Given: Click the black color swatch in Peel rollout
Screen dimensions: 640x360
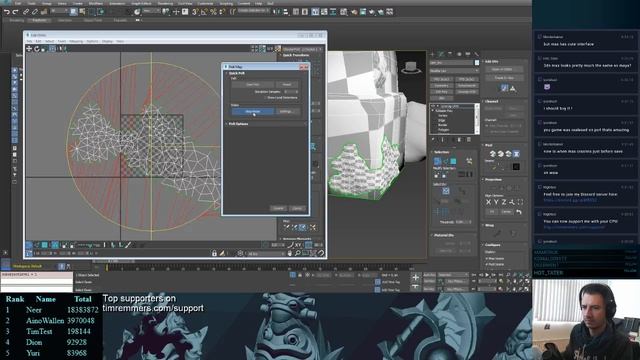Looking at the screenshot, I should click(516, 167).
